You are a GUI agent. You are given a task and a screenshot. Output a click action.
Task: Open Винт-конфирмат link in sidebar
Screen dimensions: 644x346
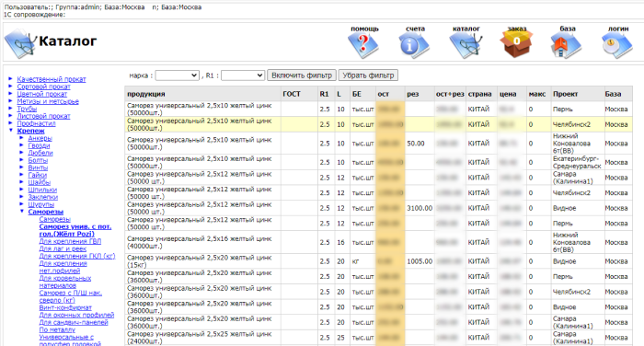tap(65, 307)
